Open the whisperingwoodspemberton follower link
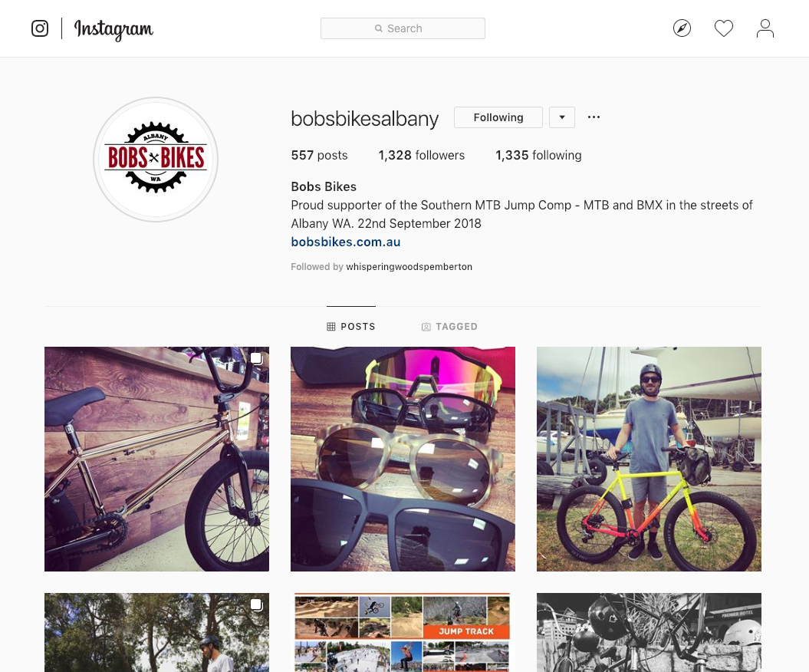809x672 pixels. point(409,267)
